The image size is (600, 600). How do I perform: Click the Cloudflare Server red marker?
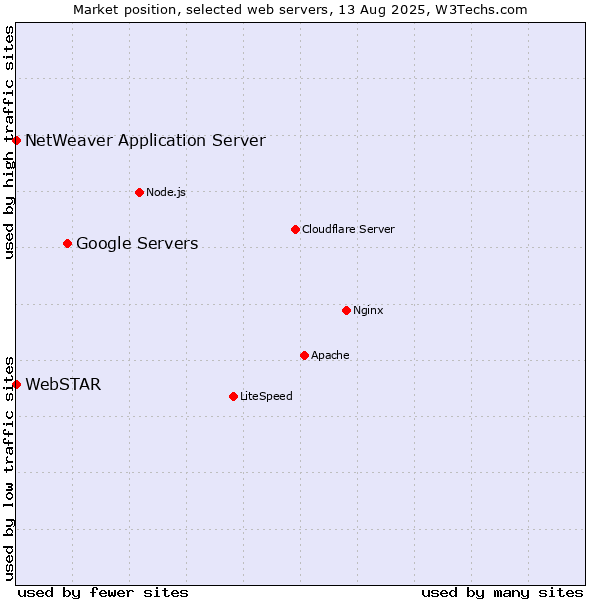tap(295, 230)
